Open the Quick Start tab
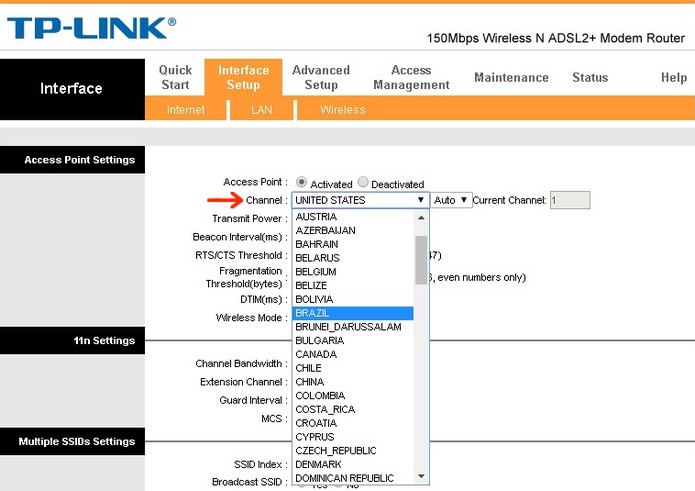The width and height of the screenshot is (695, 491). point(175,77)
